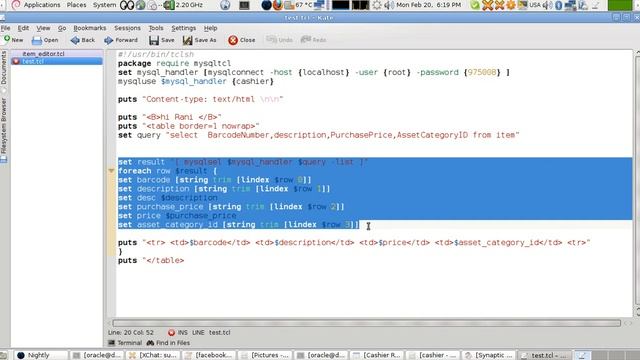Open the Tools menu
The width and height of the screenshot is (640, 360).
(156, 28)
